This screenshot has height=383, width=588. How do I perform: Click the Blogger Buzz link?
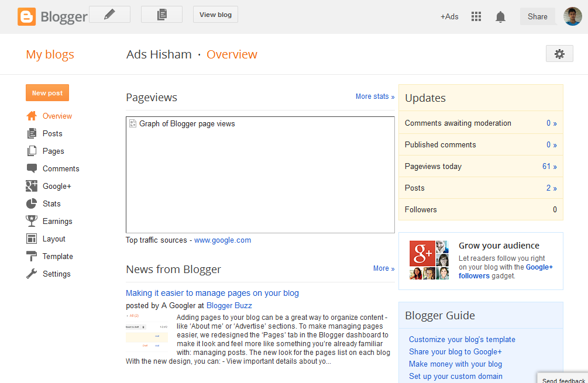tap(229, 305)
